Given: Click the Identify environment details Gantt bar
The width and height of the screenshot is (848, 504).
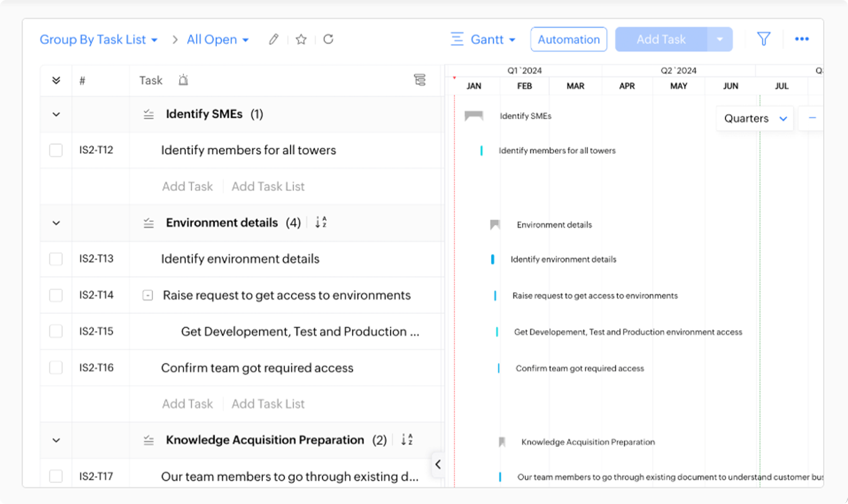Looking at the screenshot, I should 492,259.
